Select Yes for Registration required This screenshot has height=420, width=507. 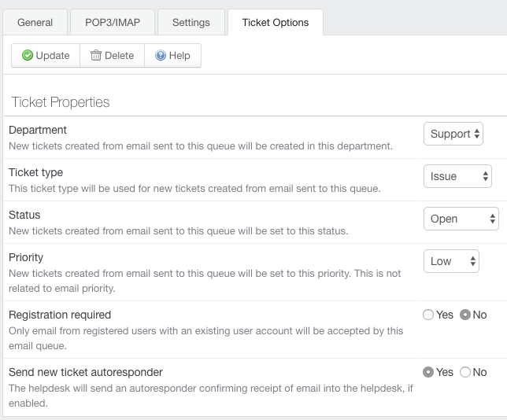coord(428,315)
